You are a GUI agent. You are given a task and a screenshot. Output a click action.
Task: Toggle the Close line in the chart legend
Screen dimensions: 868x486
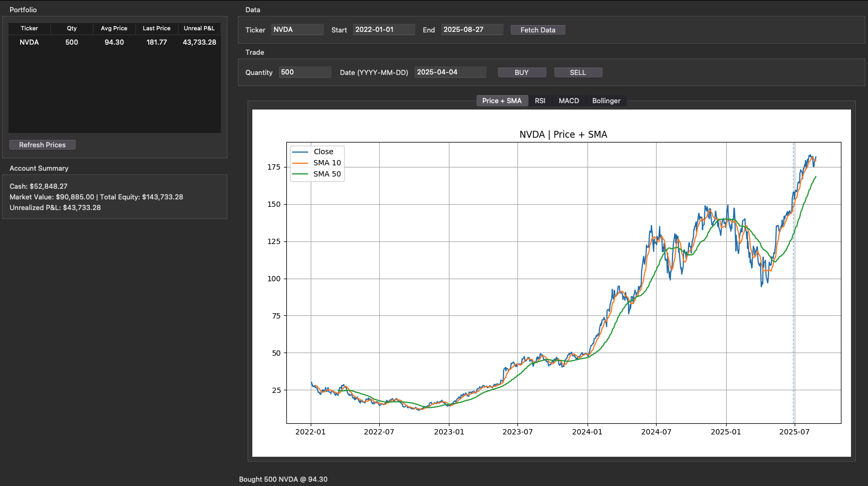pos(324,152)
